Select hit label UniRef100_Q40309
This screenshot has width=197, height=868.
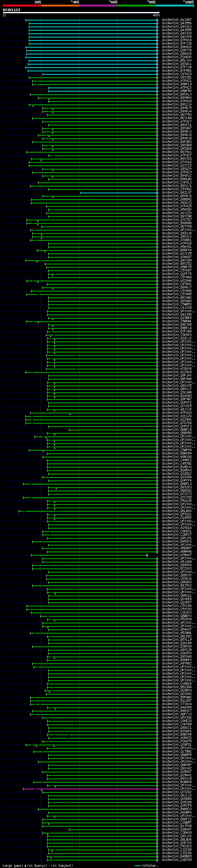[x=176, y=37]
